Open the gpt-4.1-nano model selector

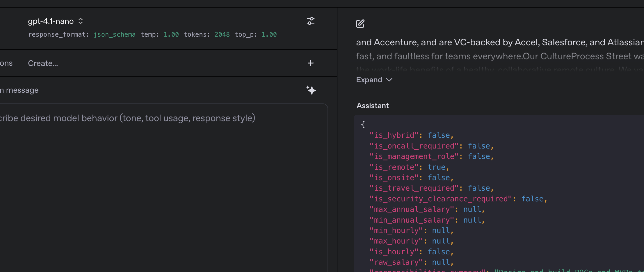pyautogui.click(x=55, y=21)
